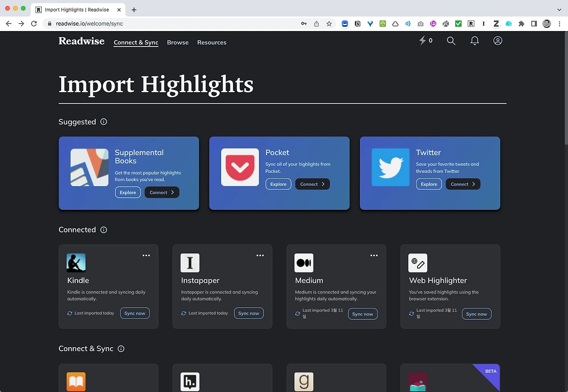Open the Instapaper card three-dot menu
Screen dimensions: 568x392
pyautogui.click(x=260, y=255)
